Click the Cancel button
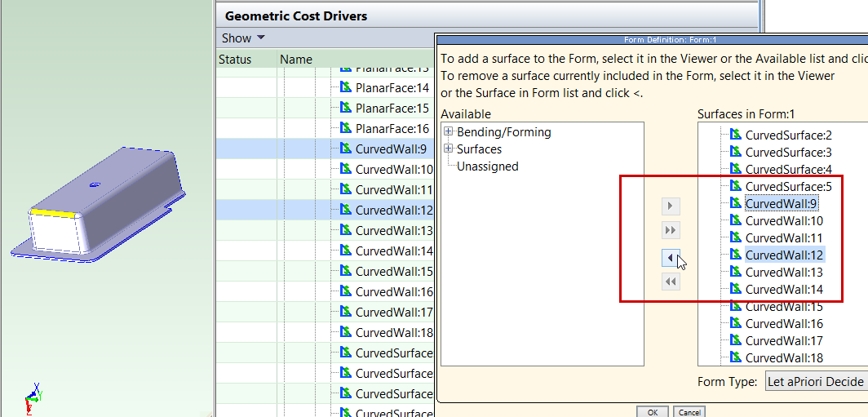The height and width of the screenshot is (417, 868). click(689, 412)
